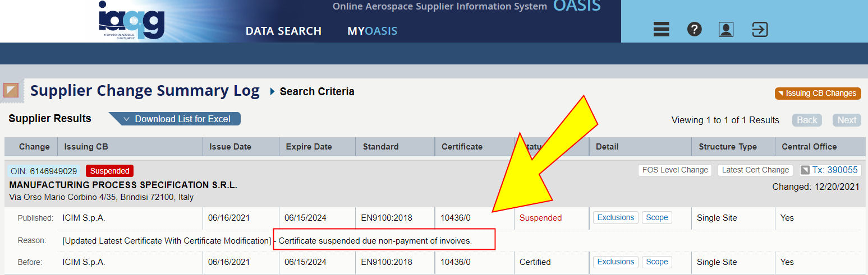Image resolution: width=868 pixels, height=275 pixels.
Task: Click the help question mark icon
Action: click(694, 29)
